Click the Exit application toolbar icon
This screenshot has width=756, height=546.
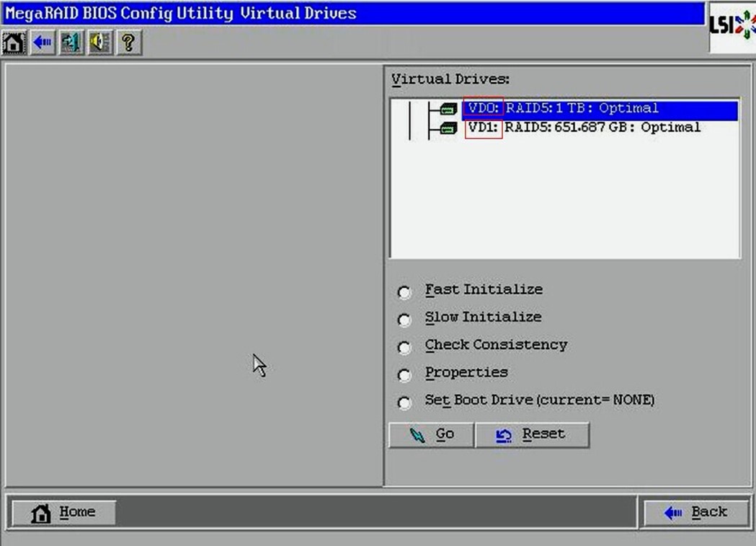click(71, 43)
